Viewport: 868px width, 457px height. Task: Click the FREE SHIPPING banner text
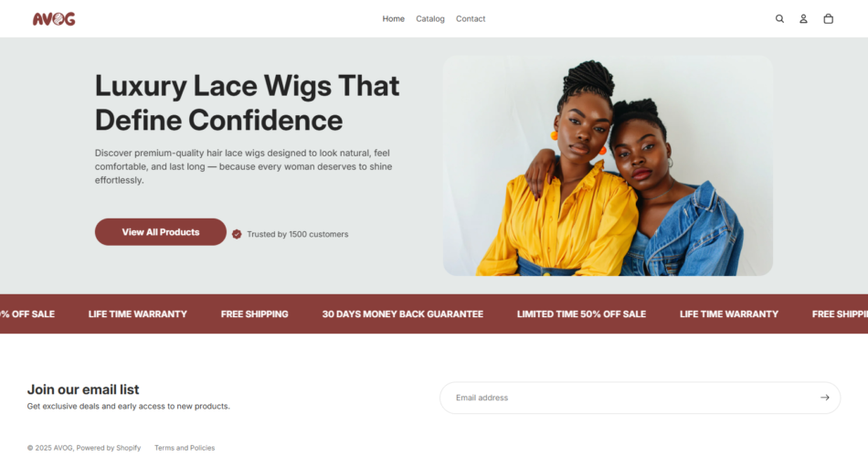(255, 314)
